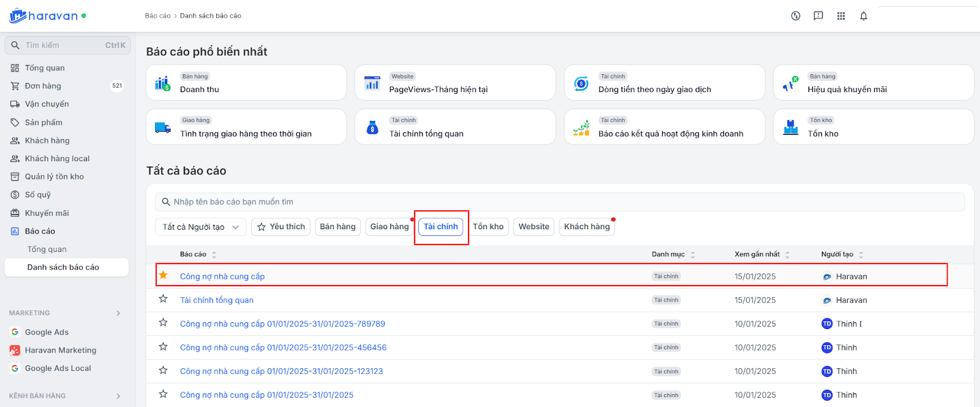Screen dimensions: 980x407
Task: Toggle the Yêu thích favorites filter
Action: coord(281,227)
